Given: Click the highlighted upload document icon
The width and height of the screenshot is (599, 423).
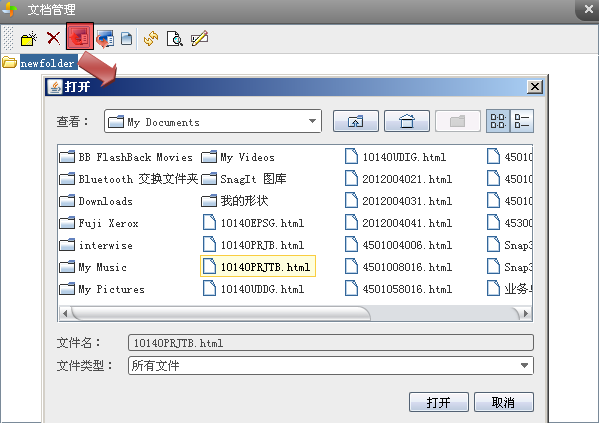Looking at the screenshot, I should (x=80, y=37).
